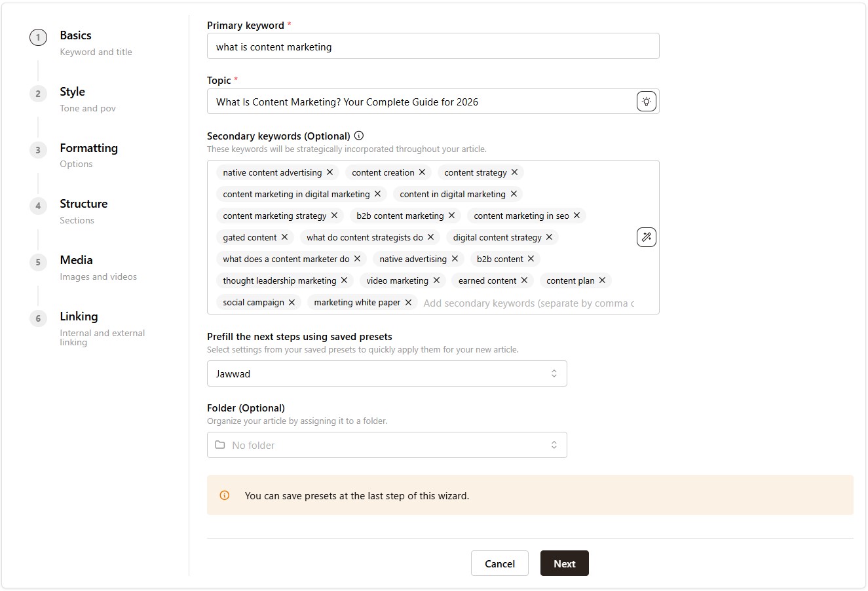Click the info icon in the presets notice banner
The height and width of the screenshot is (591, 868).
pos(225,496)
